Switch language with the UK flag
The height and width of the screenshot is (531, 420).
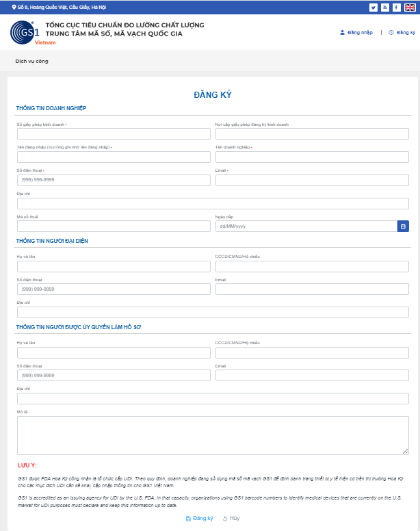tap(409, 8)
